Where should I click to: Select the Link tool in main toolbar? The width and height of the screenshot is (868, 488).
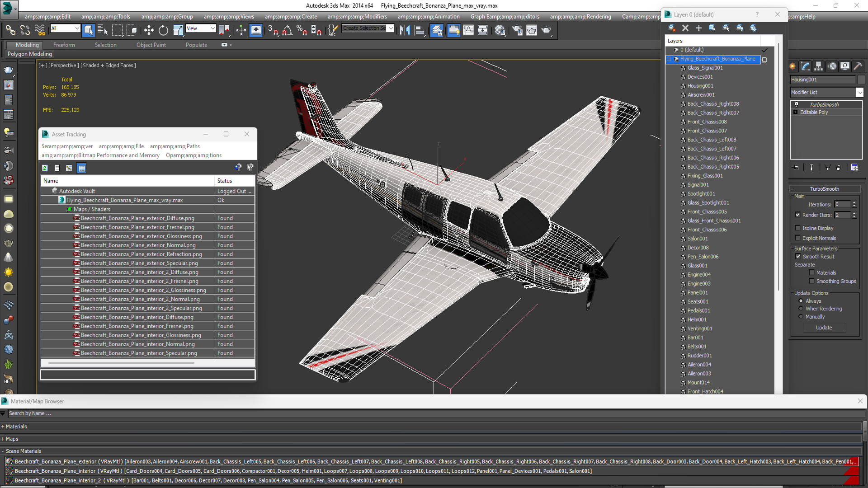click(10, 30)
